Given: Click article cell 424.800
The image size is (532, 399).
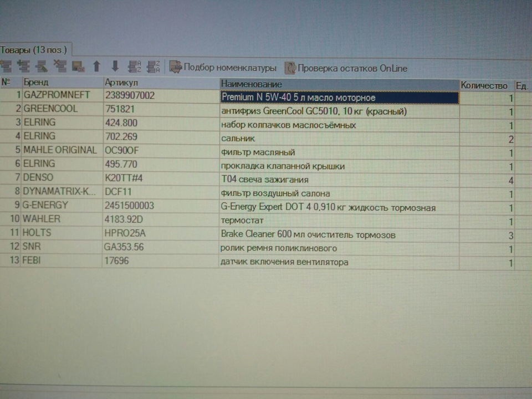Looking at the screenshot, I should [x=161, y=123].
